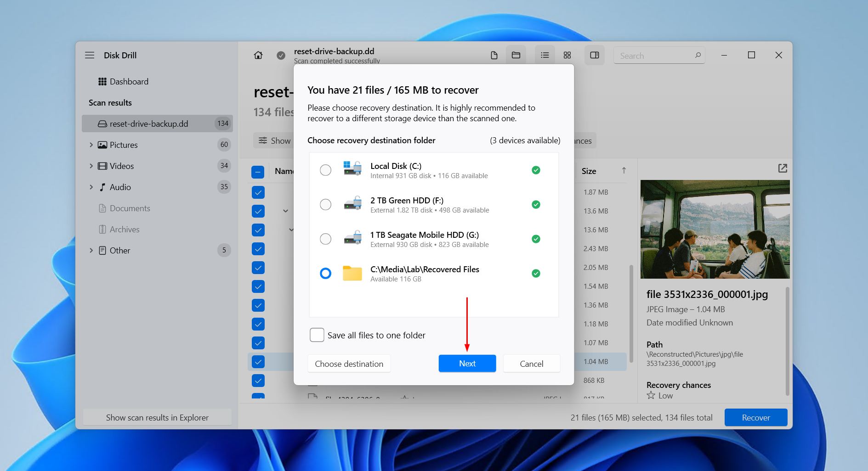
Task: Click the green check beside Local Disk (C:)
Action: (536, 170)
